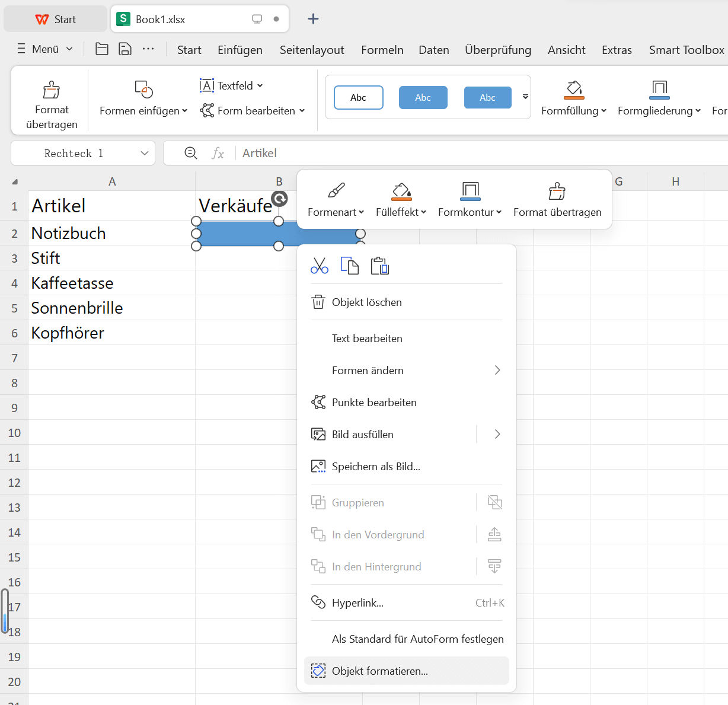The height and width of the screenshot is (705, 728).
Task: Select the filled blue Abc style swatch
Action: click(x=423, y=98)
